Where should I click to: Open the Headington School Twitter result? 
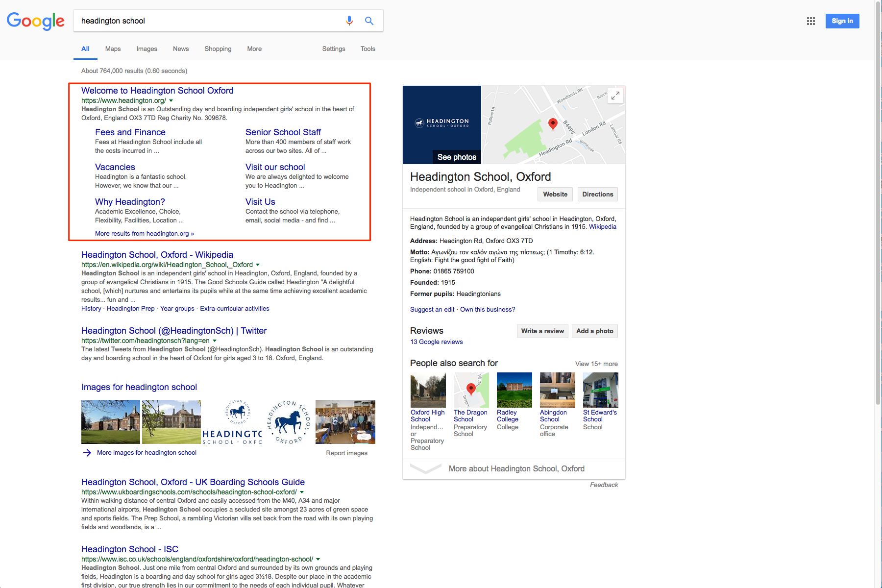174,331
